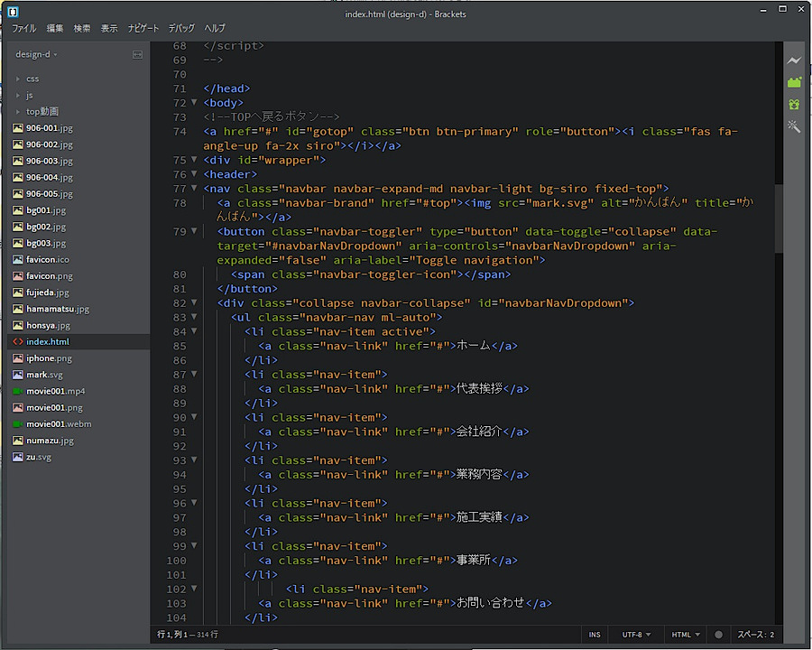Select the movie001.mp4 video file
812x650 pixels.
point(55,391)
